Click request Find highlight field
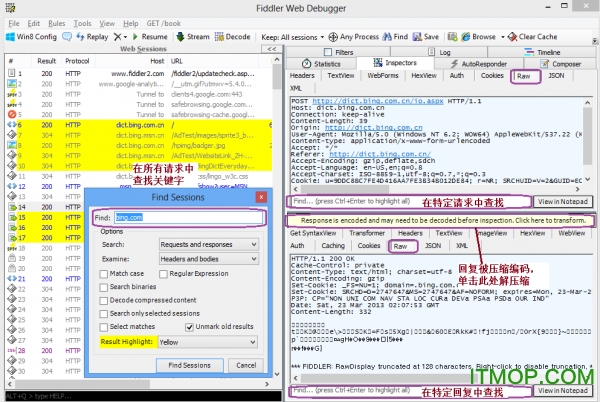Viewport: 600px width, 402px height. pyautogui.click(x=410, y=202)
